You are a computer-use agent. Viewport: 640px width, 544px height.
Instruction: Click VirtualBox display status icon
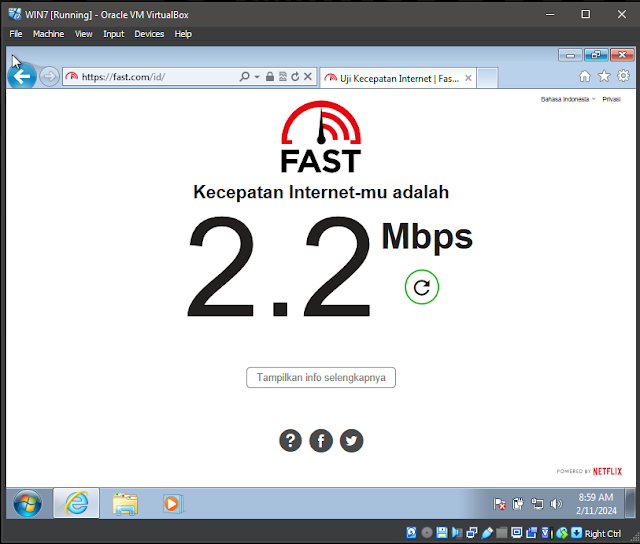click(517, 533)
